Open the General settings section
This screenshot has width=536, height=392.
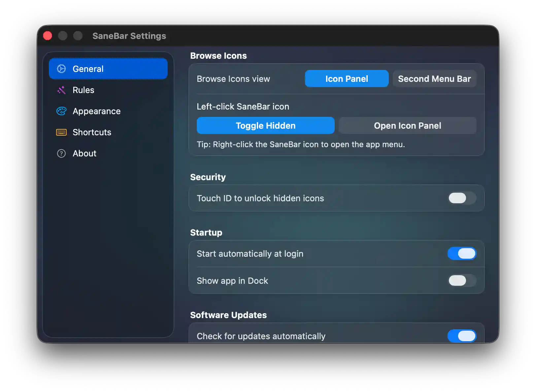pos(108,69)
